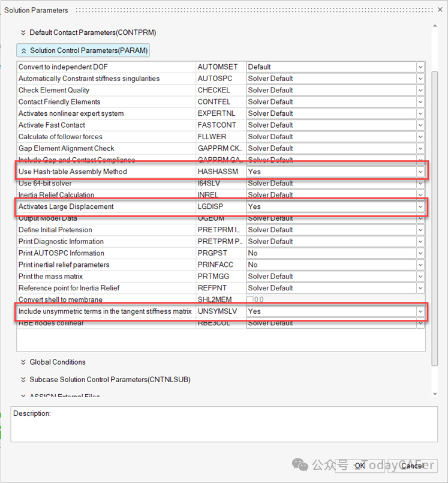
Task: Open PRGPST No dropdown
Action: click(x=420, y=253)
